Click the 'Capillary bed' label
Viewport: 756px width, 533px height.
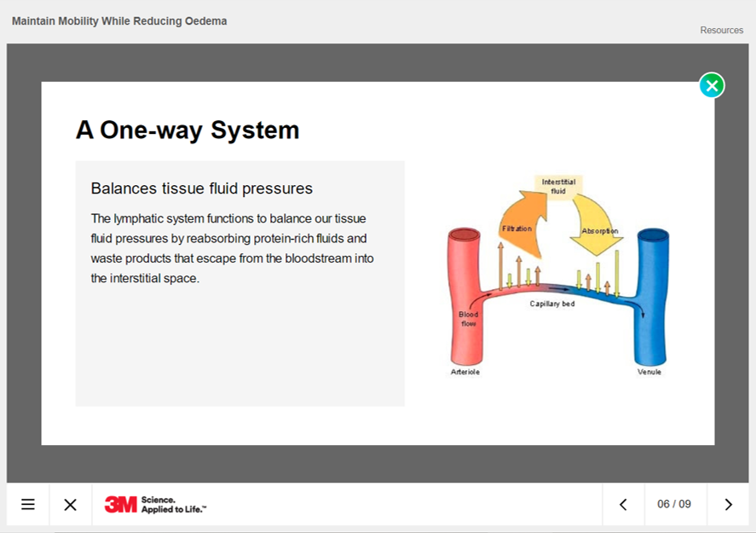pyautogui.click(x=552, y=304)
